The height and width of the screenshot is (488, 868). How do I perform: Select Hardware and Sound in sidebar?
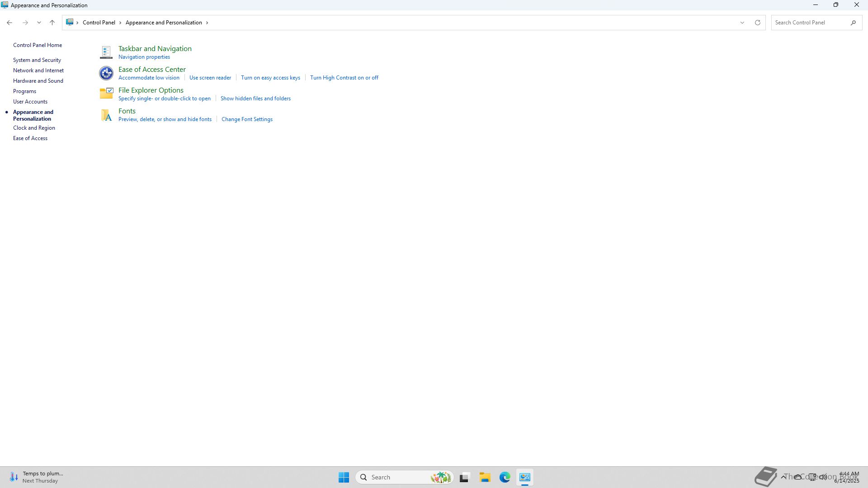[x=38, y=81]
